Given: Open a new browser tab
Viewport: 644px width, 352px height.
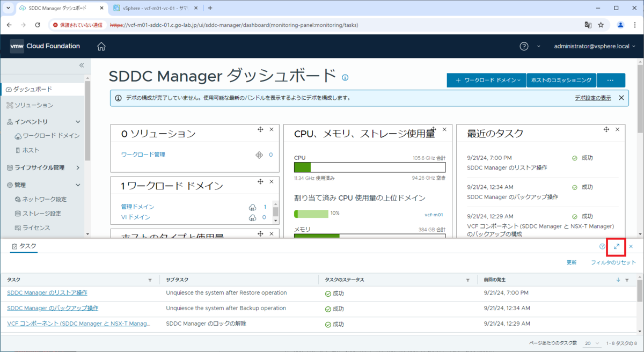Looking at the screenshot, I should [210, 8].
